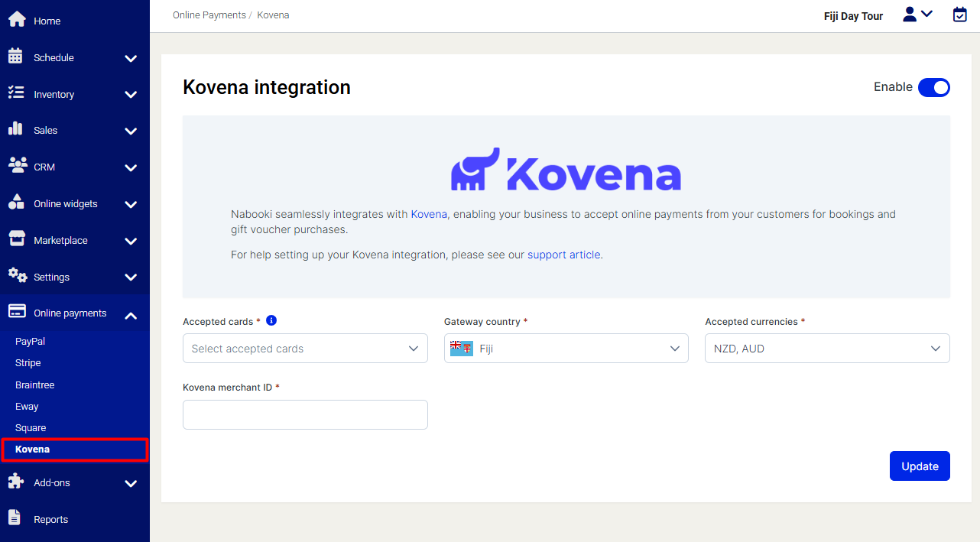Click the Reports label in the sidebar
This screenshot has width=980, height=542.
[51, 520]
